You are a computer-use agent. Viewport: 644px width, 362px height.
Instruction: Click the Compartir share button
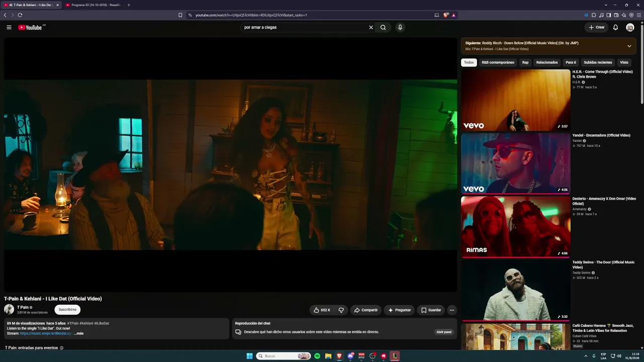click(366, 310)
